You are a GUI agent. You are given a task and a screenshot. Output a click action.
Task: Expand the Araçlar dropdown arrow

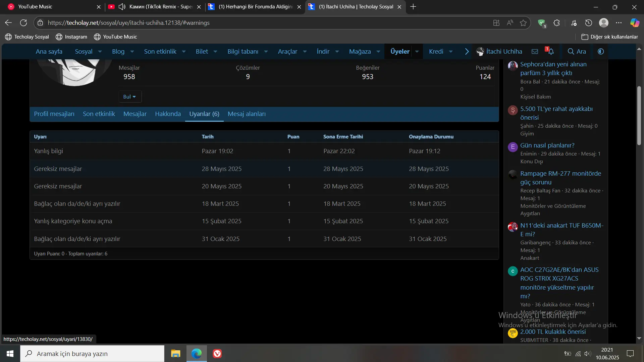[305, 51]
